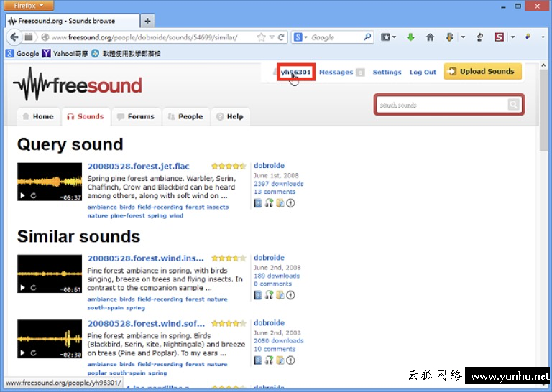Play the 20080528.forest.wind.sof... sound

(22, 353)
